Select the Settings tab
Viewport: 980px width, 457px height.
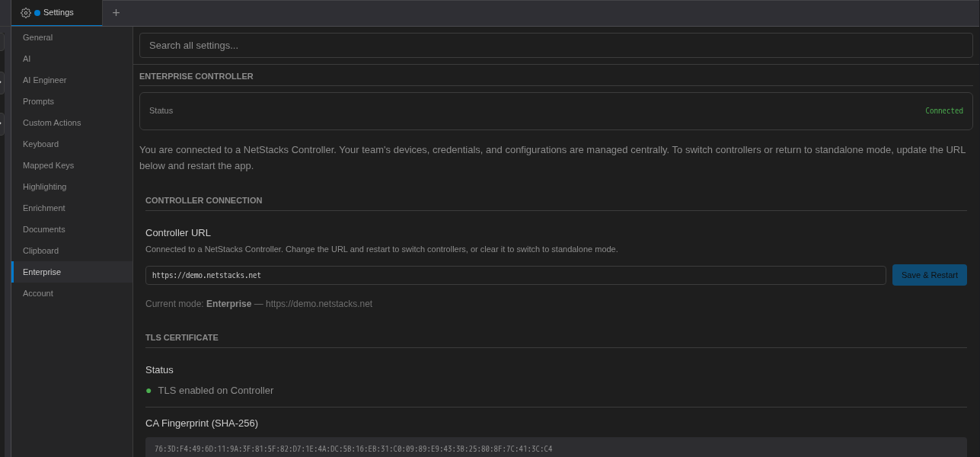click(x=57, y=13)
